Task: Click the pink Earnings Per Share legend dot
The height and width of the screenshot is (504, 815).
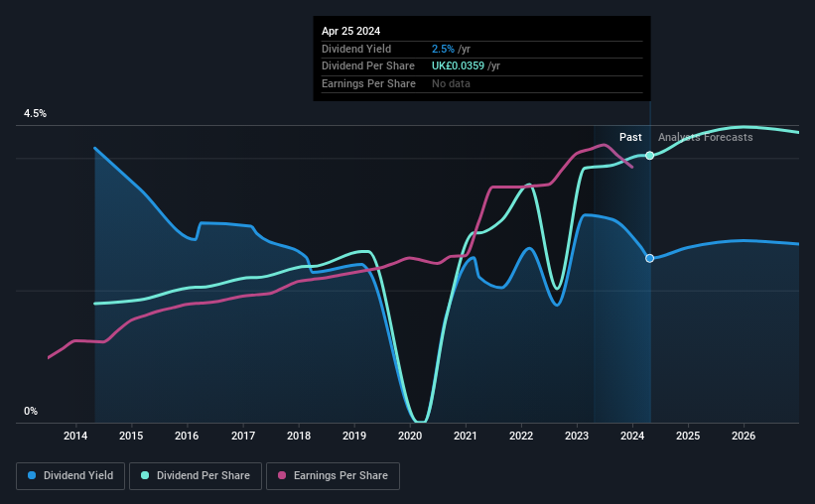Action: [x=282, y=475]
